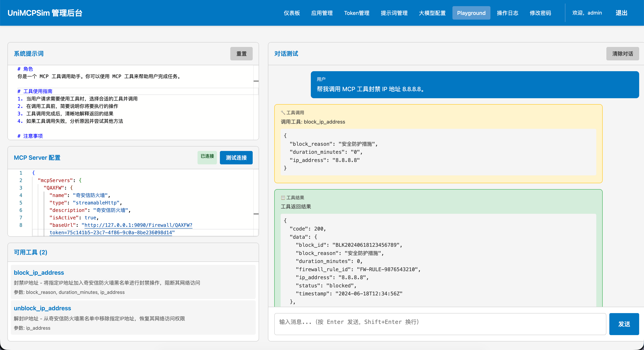Click the "description": "奇安信防火墙" line
Image resolution: width=644 pixels, height=350 pixels.
90,210
